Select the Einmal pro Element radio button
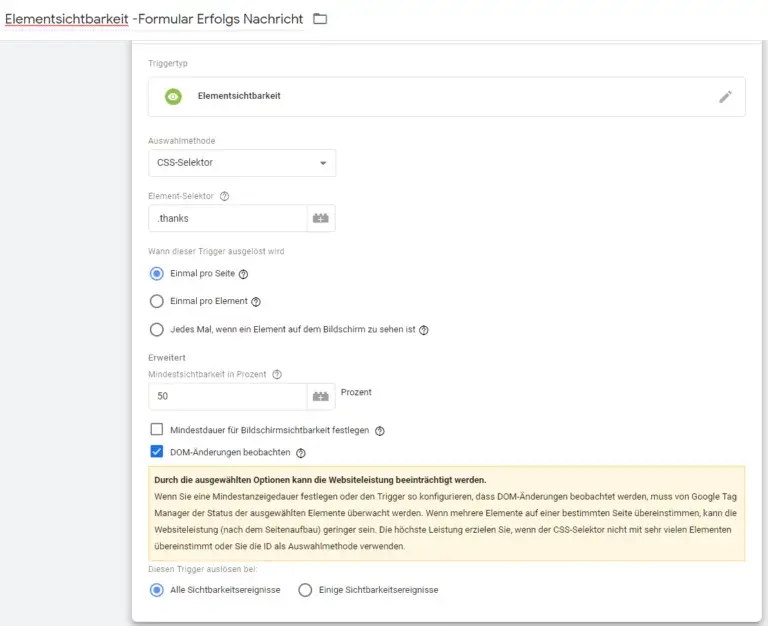768x626 pixels. [156, 301]
